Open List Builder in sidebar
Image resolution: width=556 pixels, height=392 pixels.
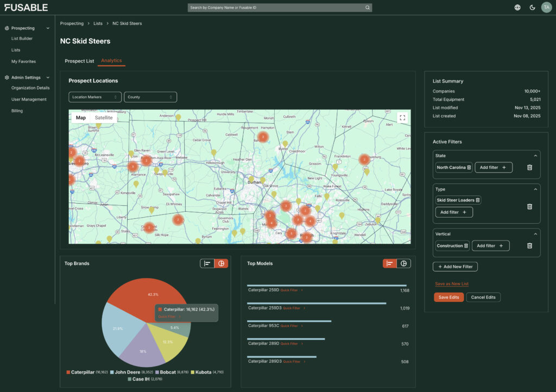point(22,39)
